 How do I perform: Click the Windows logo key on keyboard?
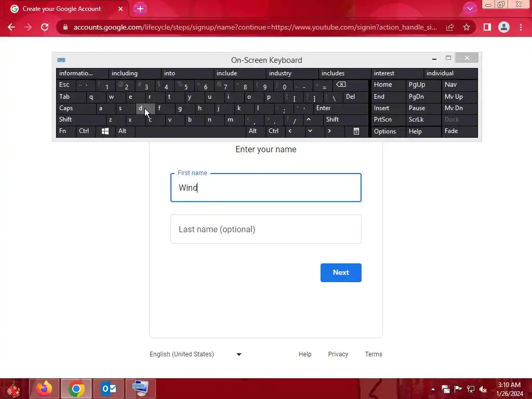point(105,131)
